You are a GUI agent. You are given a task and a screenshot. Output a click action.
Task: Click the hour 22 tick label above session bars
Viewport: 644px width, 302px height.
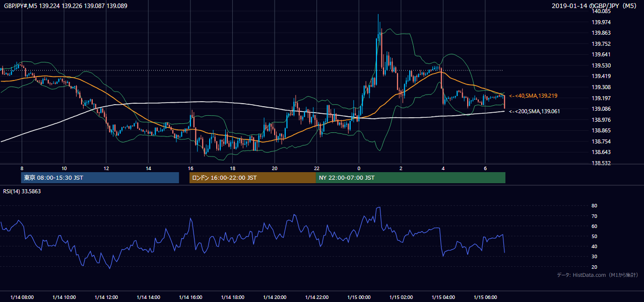pos(316,168)
